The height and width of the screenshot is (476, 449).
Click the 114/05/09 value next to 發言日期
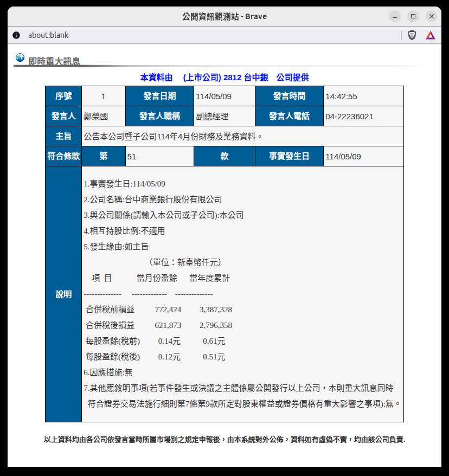pos(214,97)
